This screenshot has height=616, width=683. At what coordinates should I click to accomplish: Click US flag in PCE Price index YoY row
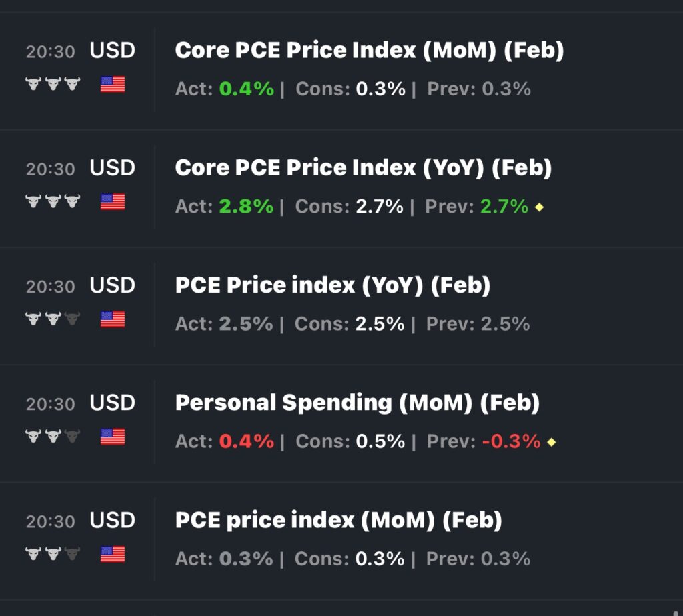[x=113, y=319]
